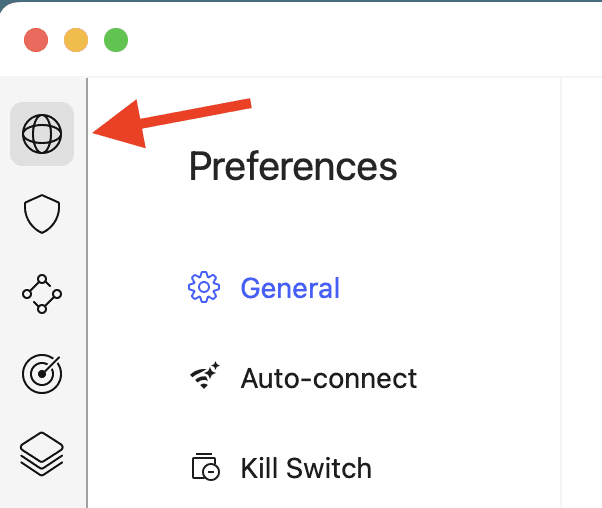Go to Kill Switch settings label
602x508 pixels.
[306, 468]
